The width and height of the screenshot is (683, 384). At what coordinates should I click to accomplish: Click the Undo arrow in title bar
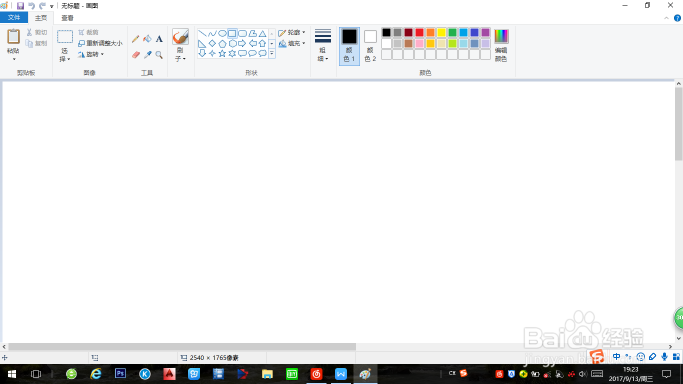(31, 6)
